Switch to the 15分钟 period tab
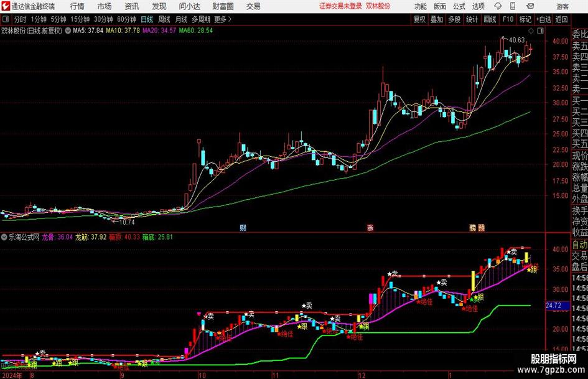 coord(80,19)
